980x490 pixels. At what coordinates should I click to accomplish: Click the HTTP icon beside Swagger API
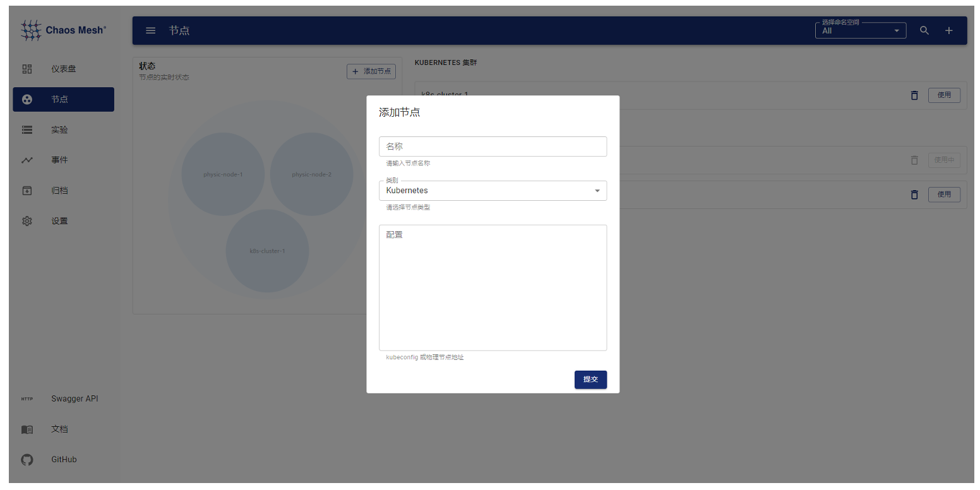coord(27,398)
